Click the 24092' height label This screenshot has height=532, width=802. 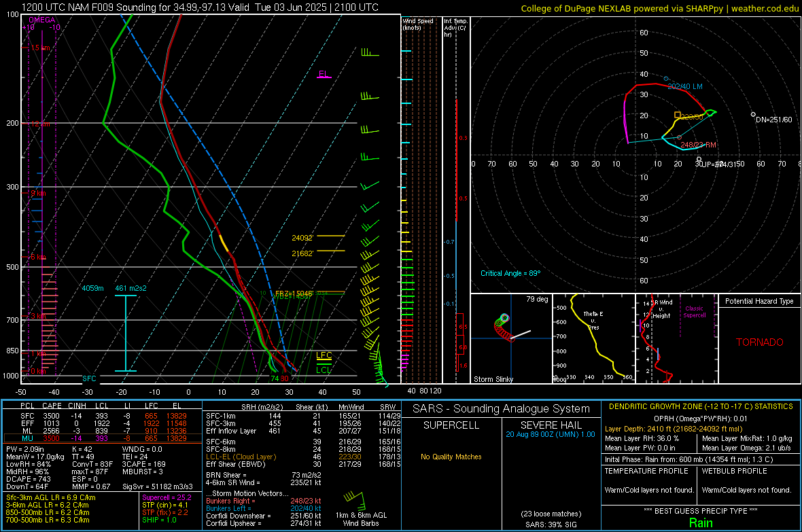point(302,238)
